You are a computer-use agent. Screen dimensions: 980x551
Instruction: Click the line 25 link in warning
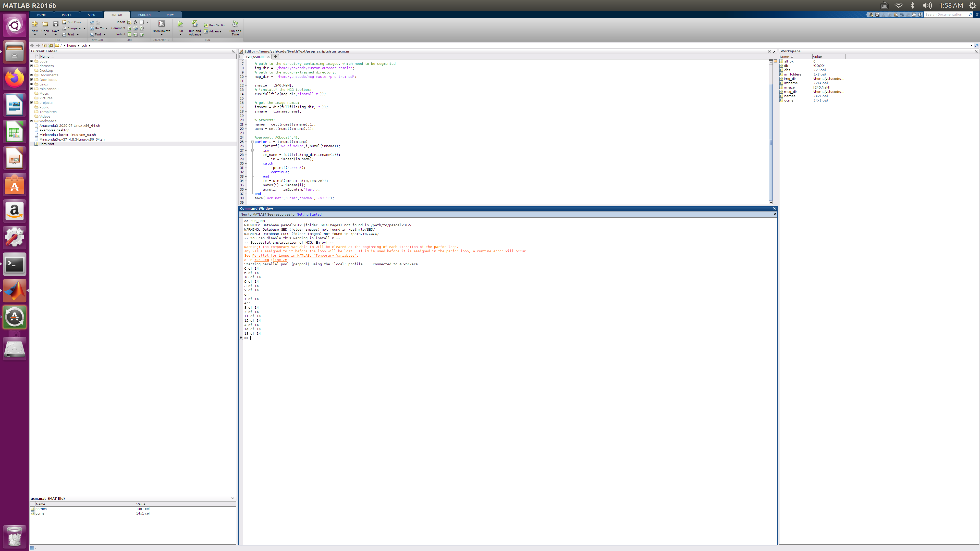pos(280,260)
